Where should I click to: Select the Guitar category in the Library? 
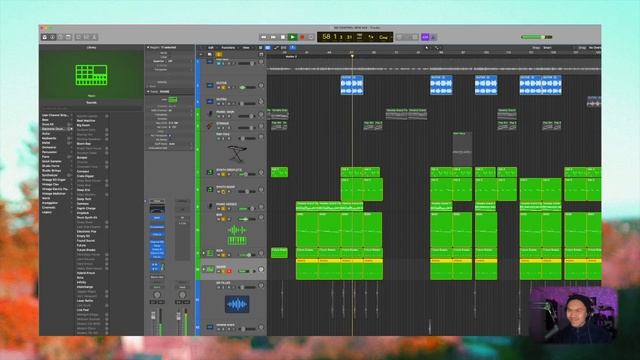(x=46, y=133)
